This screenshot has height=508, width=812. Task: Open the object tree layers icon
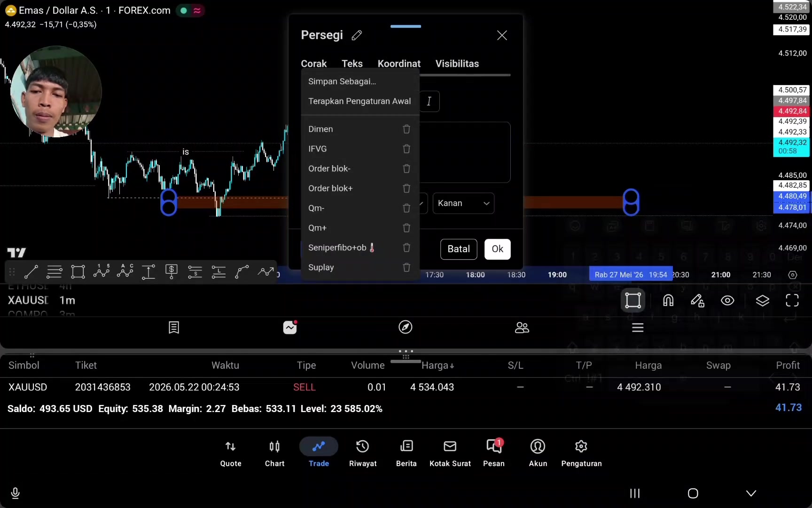click(762, 301)
